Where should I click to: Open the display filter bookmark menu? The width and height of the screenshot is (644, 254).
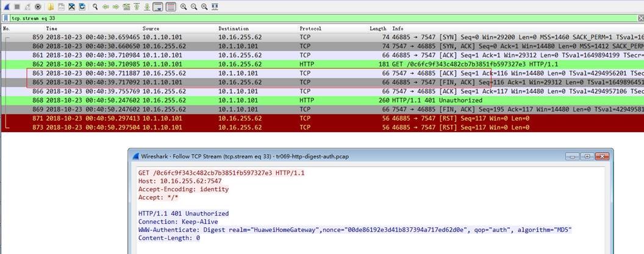[x=6, y=18]
